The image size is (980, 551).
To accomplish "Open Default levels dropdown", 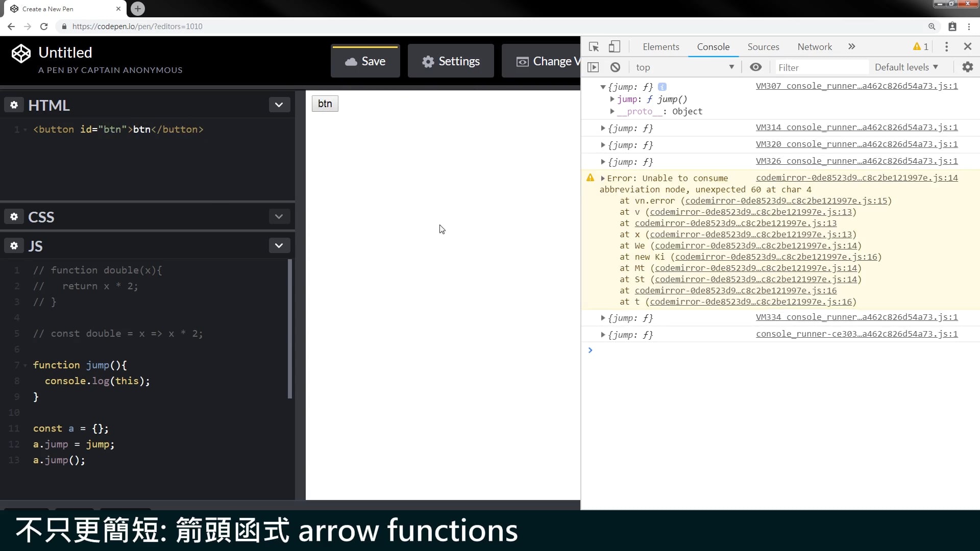I will 906,67.
